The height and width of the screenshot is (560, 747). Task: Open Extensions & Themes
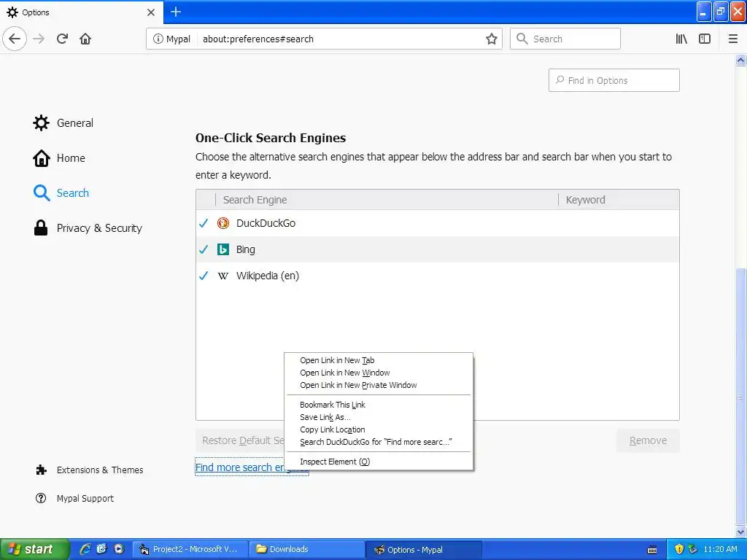point(90,470)
